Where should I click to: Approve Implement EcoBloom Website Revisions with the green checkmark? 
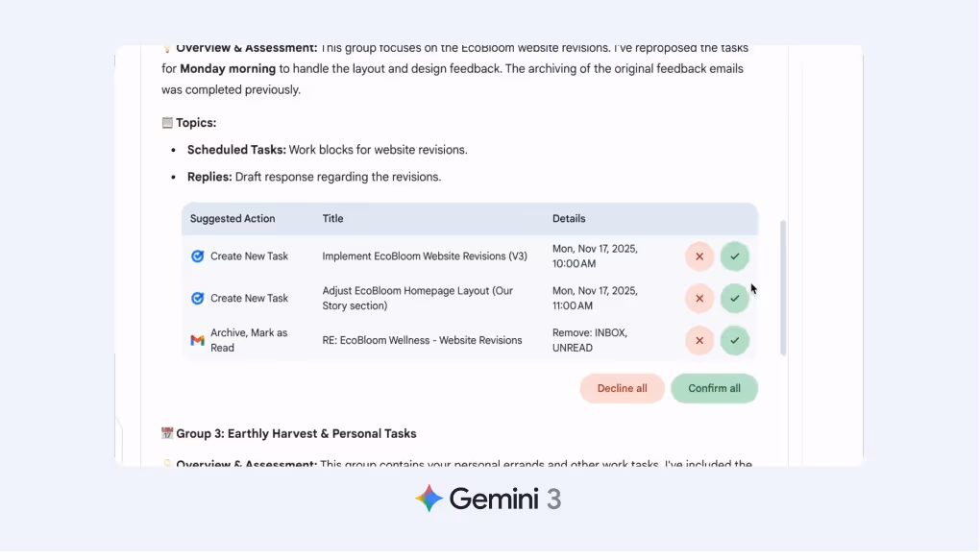[735, 256]
